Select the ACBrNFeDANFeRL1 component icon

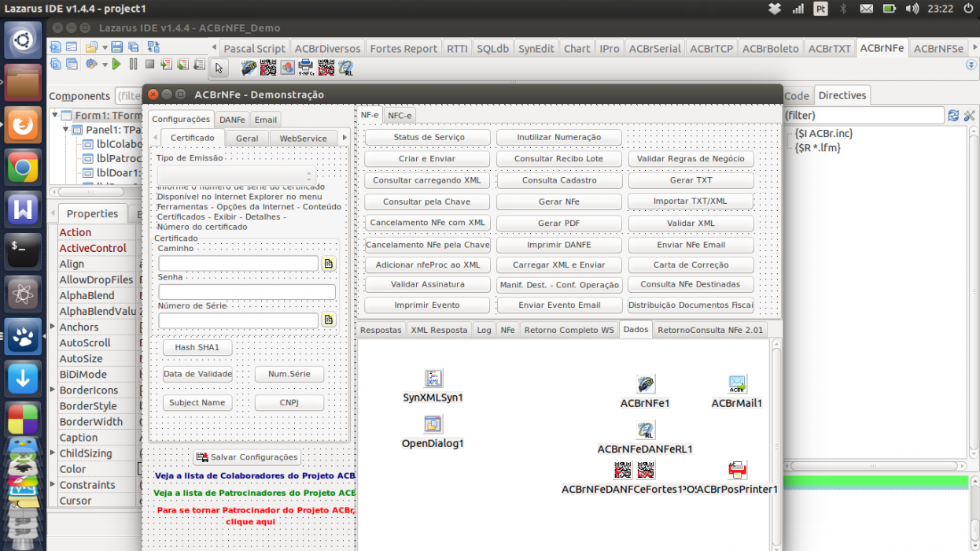645,431
